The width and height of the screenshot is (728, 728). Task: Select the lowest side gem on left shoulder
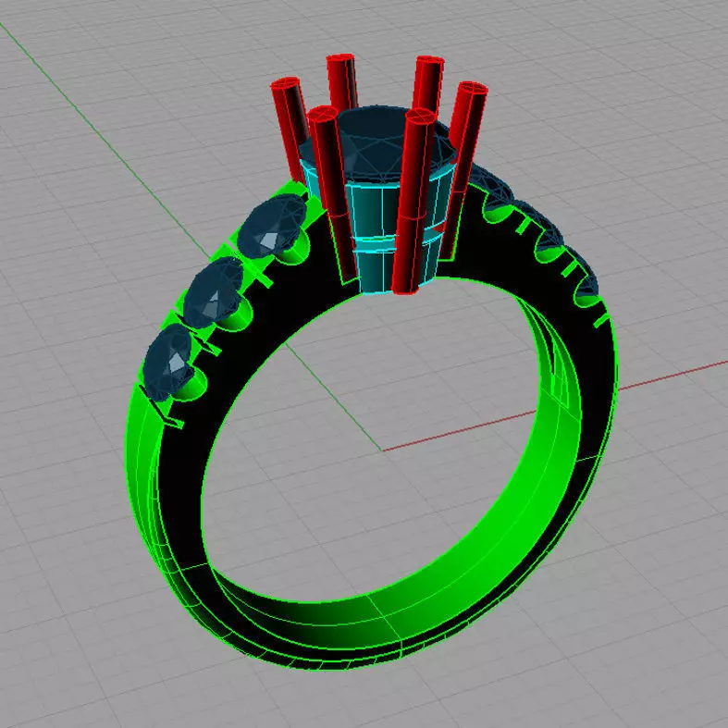pyautogui.click(x=168, y=362)
